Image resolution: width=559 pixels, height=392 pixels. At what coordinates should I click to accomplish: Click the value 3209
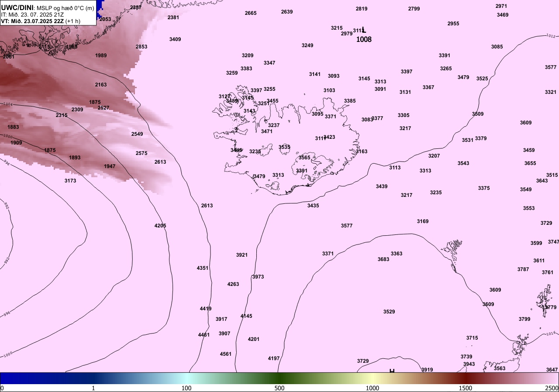coord(248,55)
